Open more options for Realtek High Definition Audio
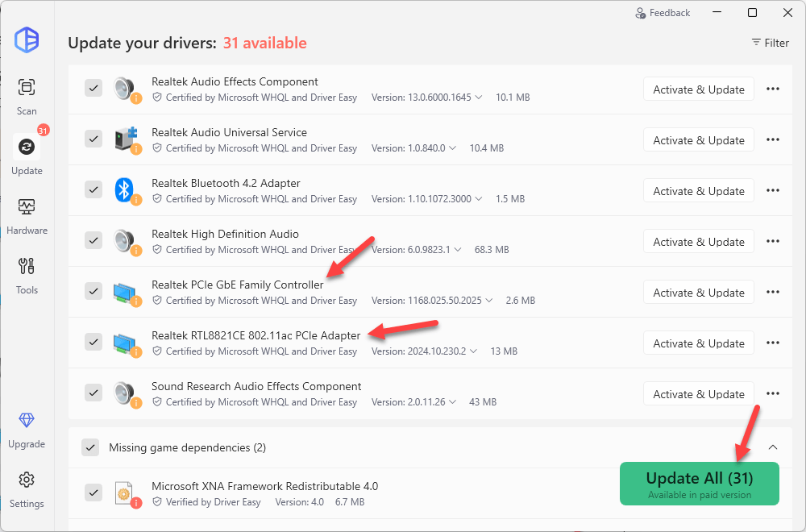Screen dimensions: 806x532 tap(772, 242)
